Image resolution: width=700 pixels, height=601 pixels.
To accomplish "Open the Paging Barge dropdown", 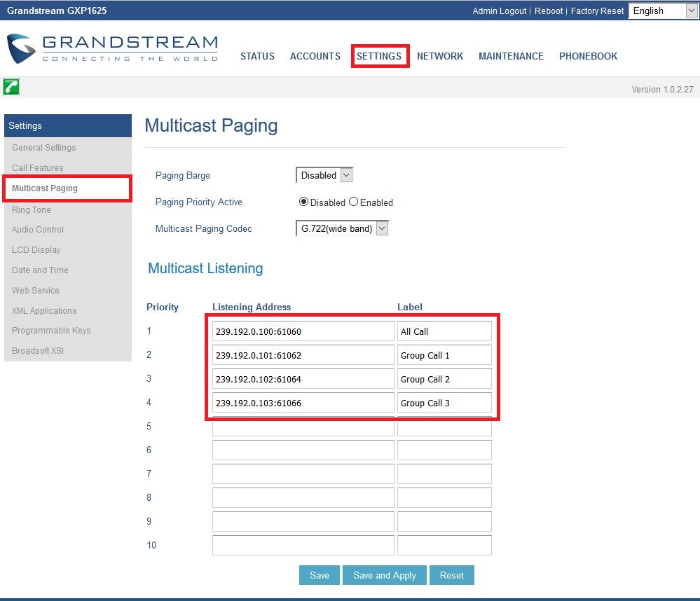I will click(x=325, y=175).
